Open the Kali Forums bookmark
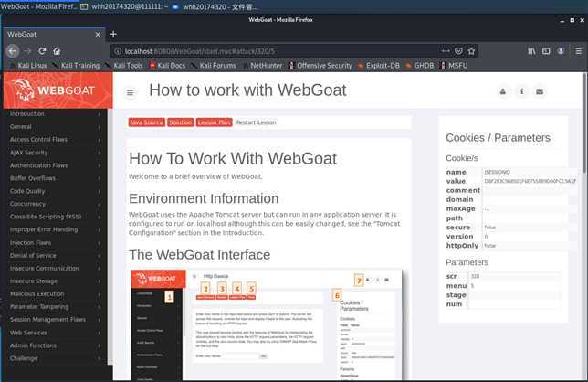 click(x=215, y=65)
